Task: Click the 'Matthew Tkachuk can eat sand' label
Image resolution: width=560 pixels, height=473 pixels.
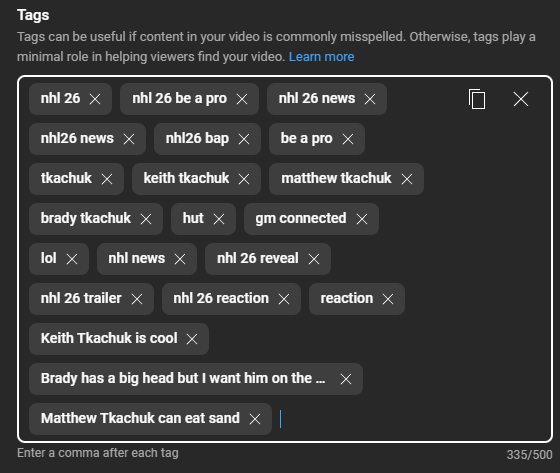Action: click(140, 418)
